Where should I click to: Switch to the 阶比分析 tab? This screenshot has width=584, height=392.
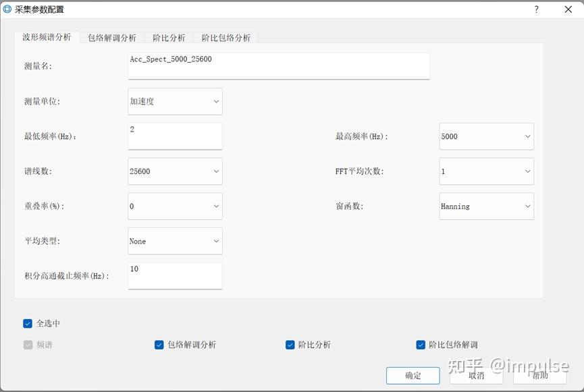pos(168,38)
